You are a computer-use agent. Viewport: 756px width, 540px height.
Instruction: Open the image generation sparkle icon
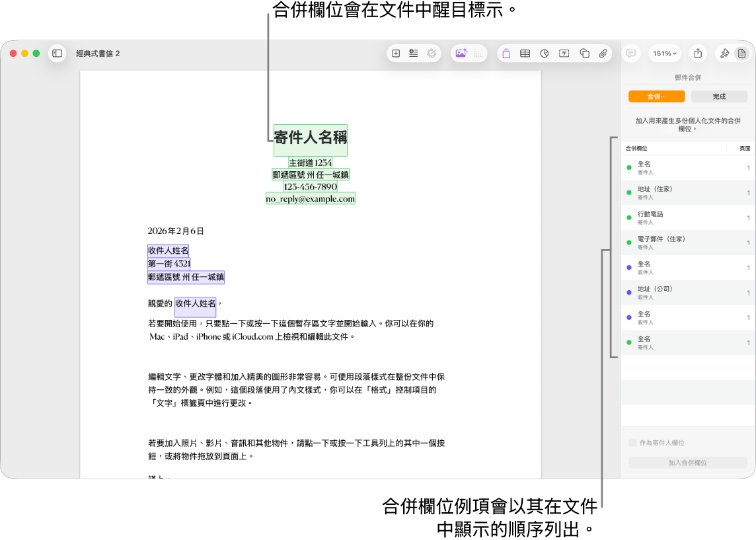pos(461,54)
